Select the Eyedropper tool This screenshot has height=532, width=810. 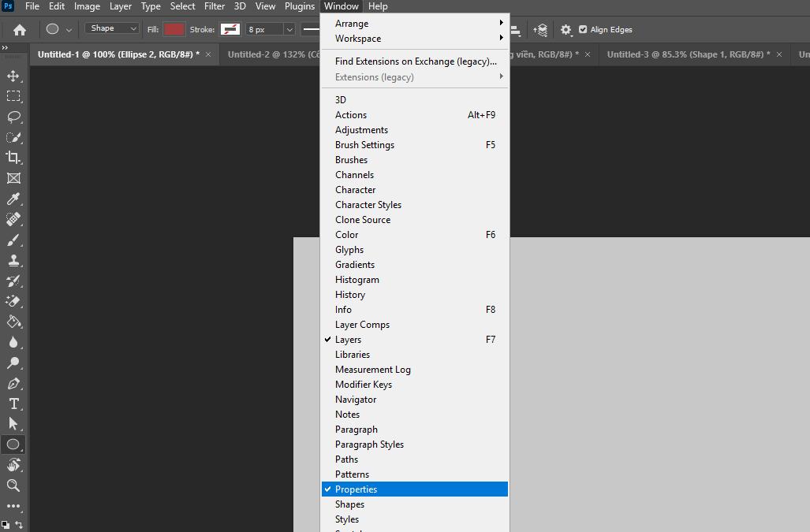pos(13,199)
